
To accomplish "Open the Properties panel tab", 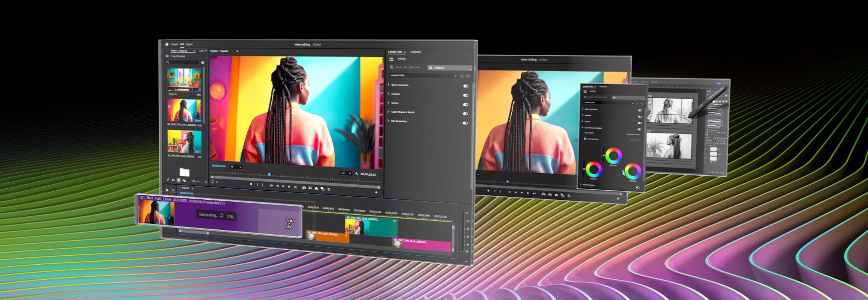I will (x=416, y=52).
